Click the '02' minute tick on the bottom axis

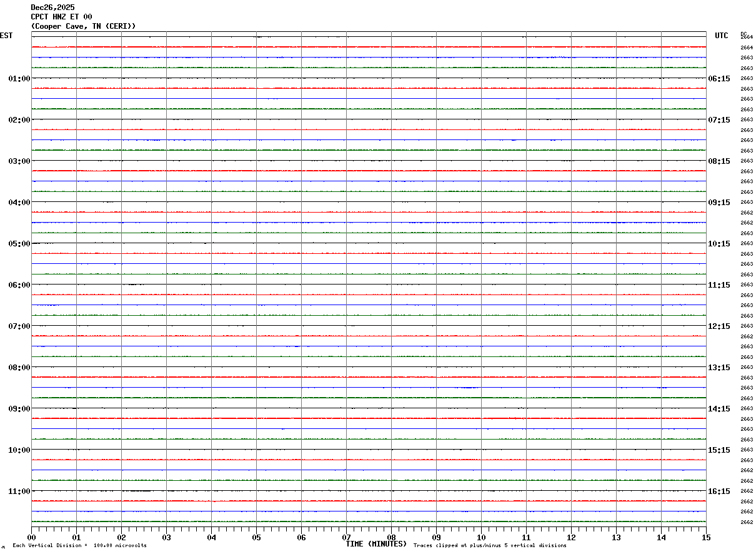click(122, 537)
